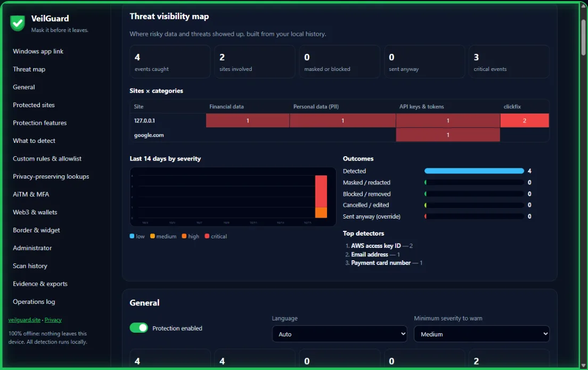Click the clickfix column header
The height and width of the screenshot is (370, 588).
512,107
